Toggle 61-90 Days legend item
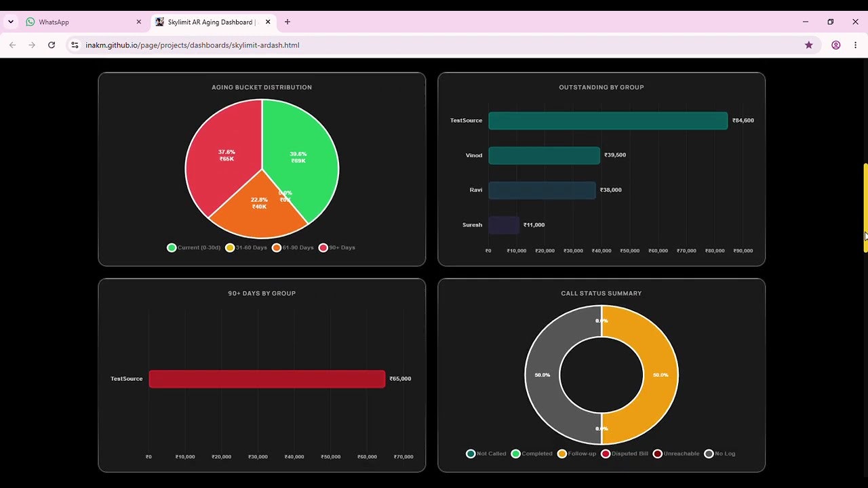Screen dimensions: 868x488 click(293, 247)
